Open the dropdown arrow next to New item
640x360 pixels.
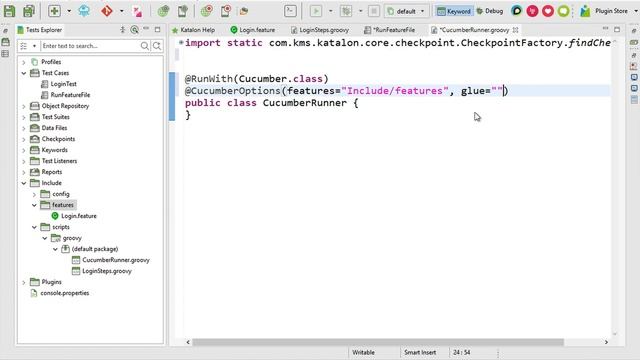click(x=69, y=11)
